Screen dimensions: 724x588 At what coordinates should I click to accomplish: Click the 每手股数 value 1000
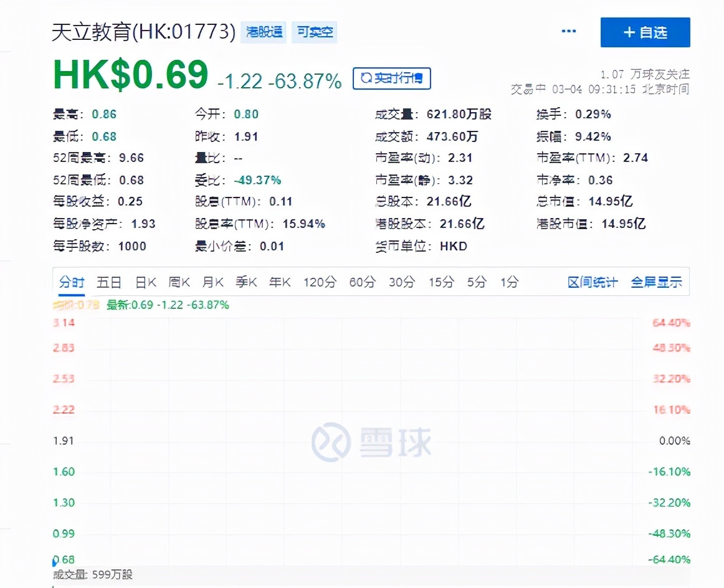(132, 247)
